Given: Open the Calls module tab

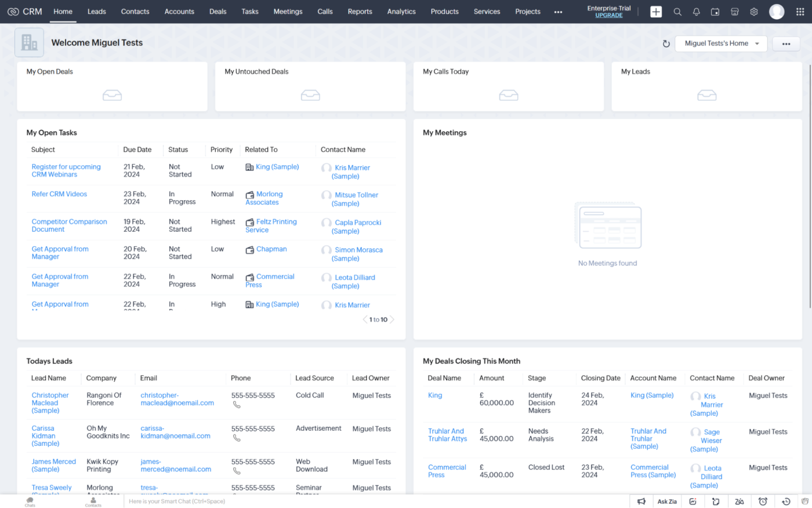Looking at the screenshot, I should click(x=325, y=12).
